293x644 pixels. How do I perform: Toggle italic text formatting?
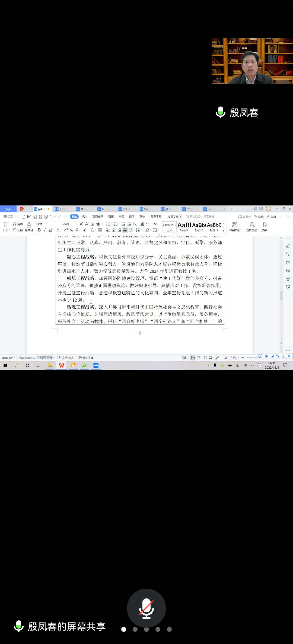45,230
